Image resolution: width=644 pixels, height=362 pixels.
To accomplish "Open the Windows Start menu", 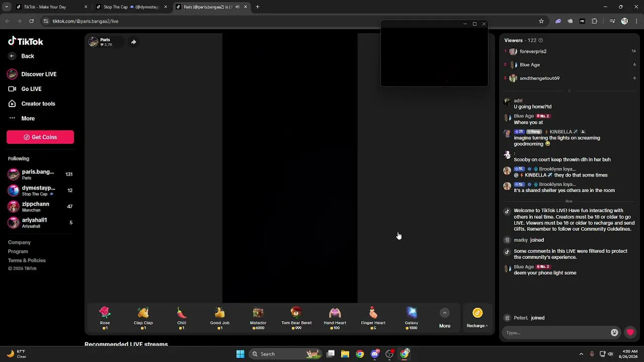I will click(240, 354).
